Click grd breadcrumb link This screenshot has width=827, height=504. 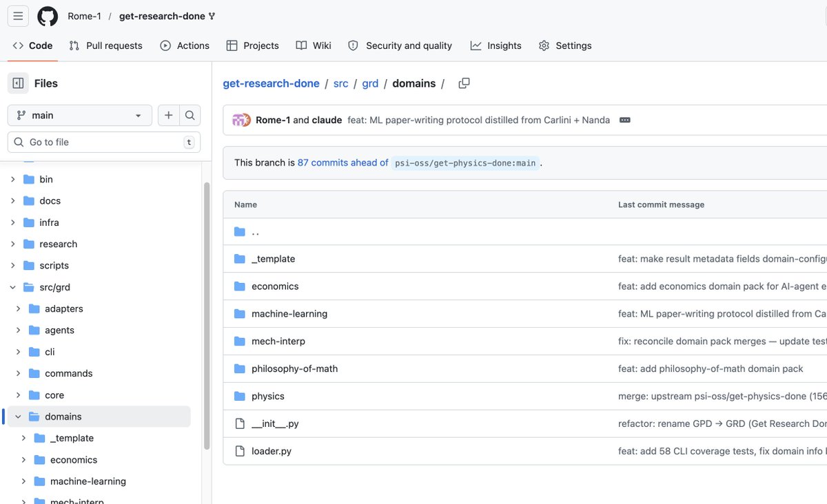point(370,83)
